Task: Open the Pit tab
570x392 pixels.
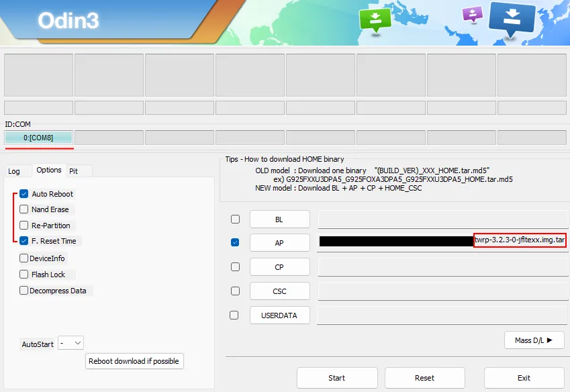Action: coord(74,171)
